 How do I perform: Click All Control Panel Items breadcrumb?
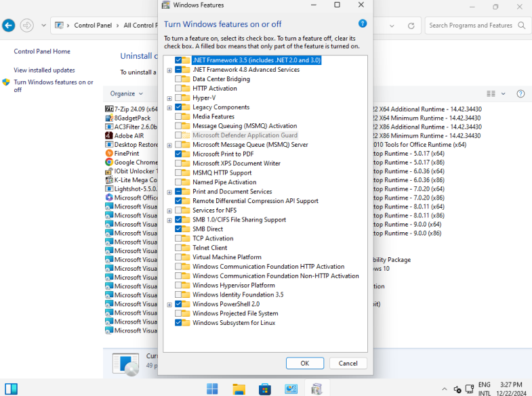(x=140, y=26)
